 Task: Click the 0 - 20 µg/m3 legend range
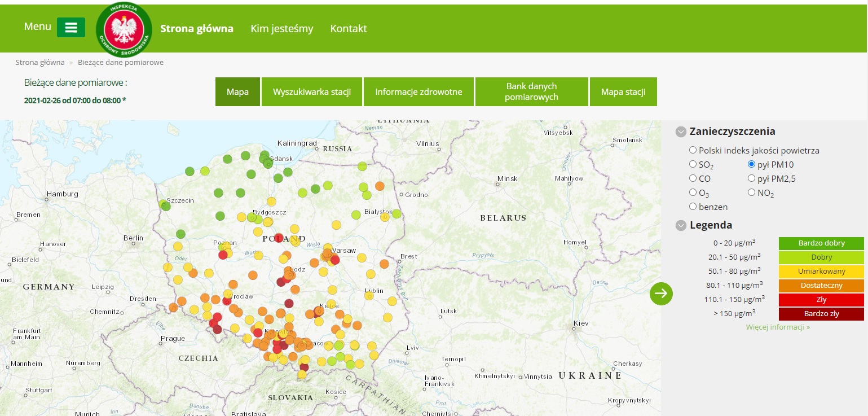pos(734,243)
